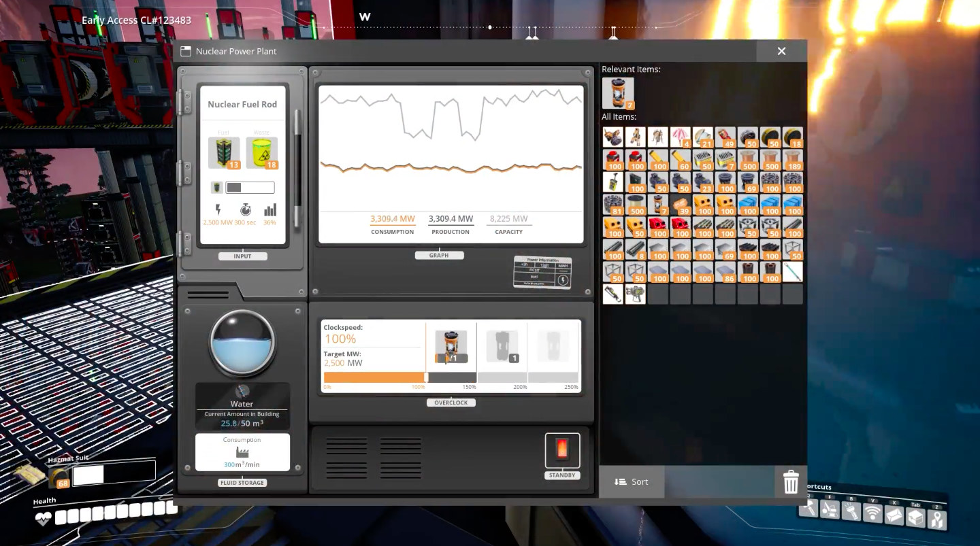Select the copper wire stack of 189
The image size is (980, 546).
pos(792,160)
